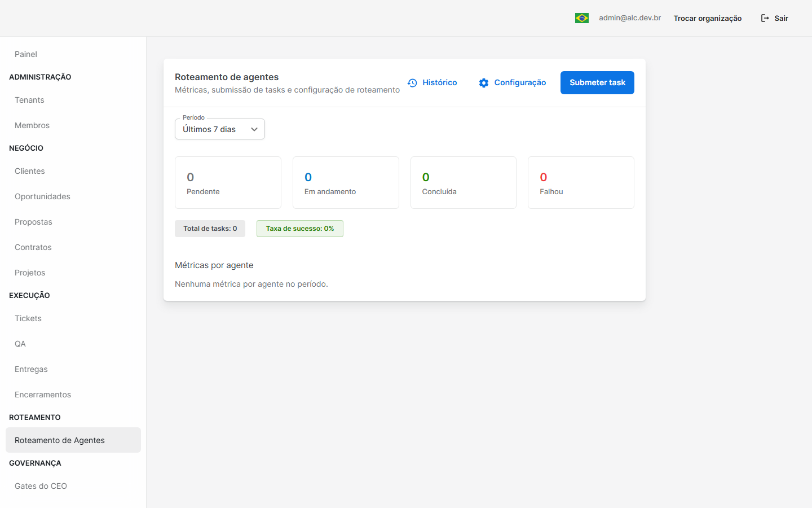Open Roteamento de Agentes sidebar item
The width and height of the screenshot is (812, 508).
[x=73, y=440]
